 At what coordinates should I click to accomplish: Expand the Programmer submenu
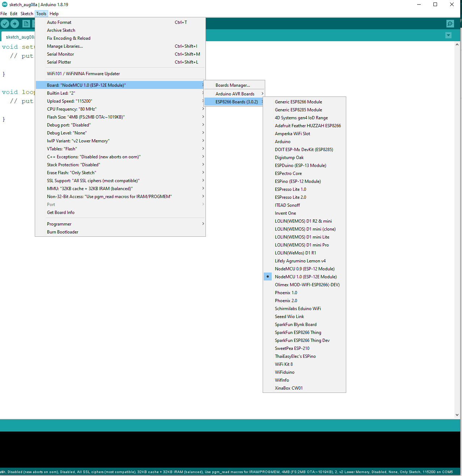pos(120,224)
